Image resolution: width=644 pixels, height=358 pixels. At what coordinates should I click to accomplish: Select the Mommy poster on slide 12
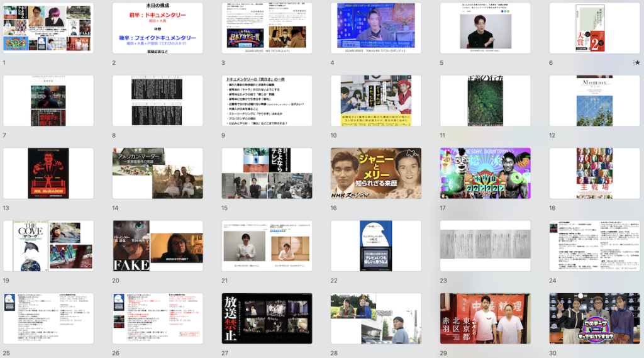coord(594,101)
